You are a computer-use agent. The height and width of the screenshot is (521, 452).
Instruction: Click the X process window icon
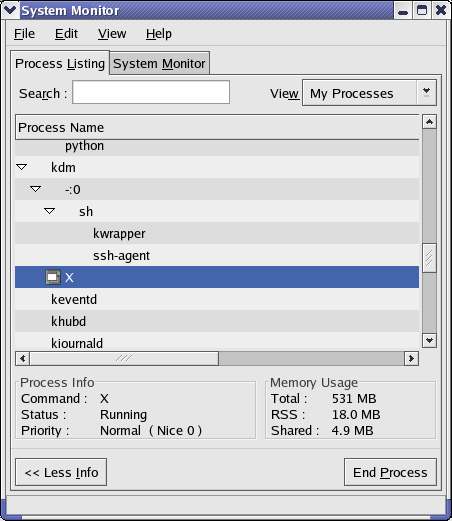pos(53,277)
